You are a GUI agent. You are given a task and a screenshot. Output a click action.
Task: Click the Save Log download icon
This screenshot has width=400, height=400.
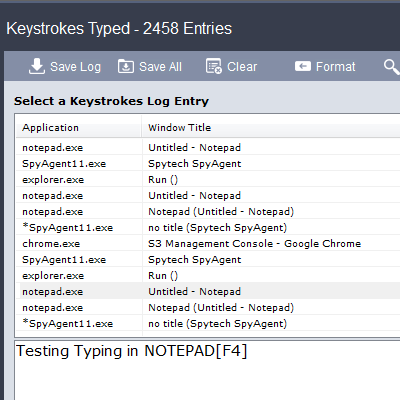(37, 66)
